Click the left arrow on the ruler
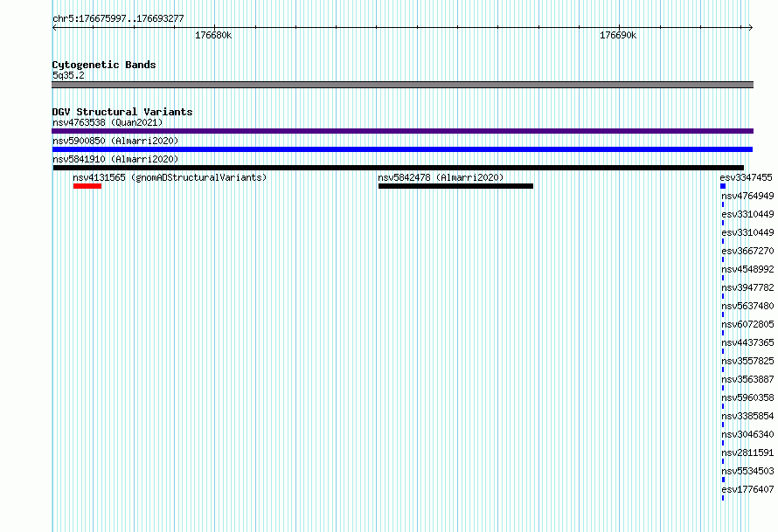The width and height of the screenshot is (778, 532). 54,28
